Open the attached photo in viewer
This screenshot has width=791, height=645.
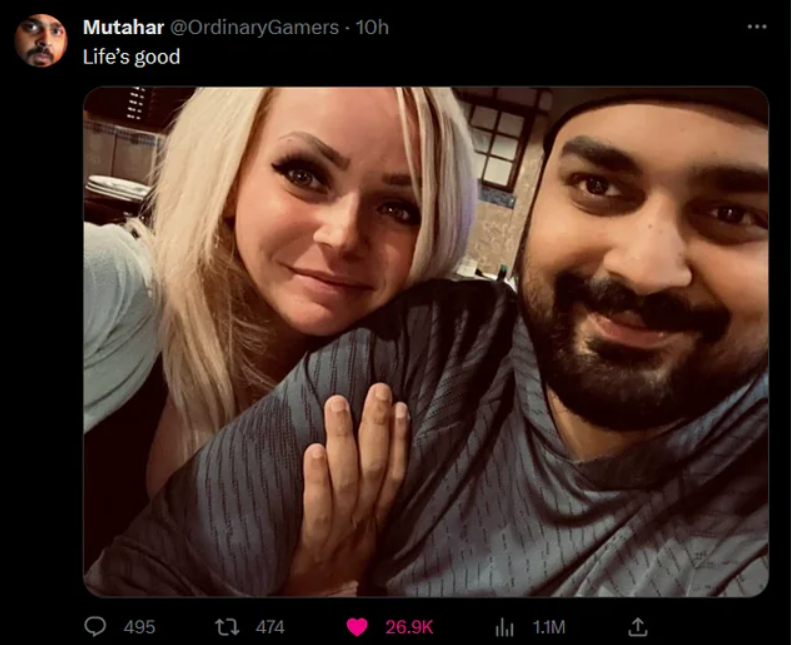[x=426, y=341]
